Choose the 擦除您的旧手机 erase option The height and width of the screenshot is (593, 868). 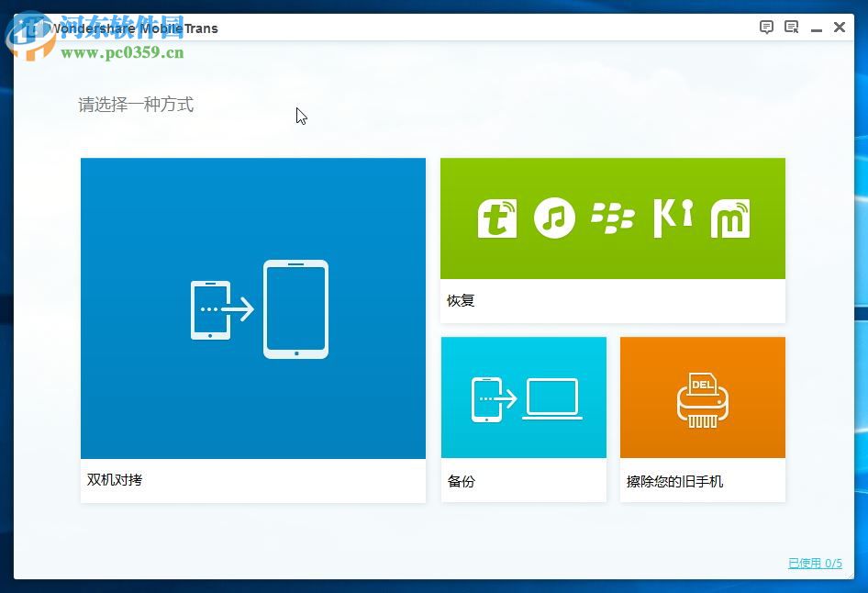[703, 418]
